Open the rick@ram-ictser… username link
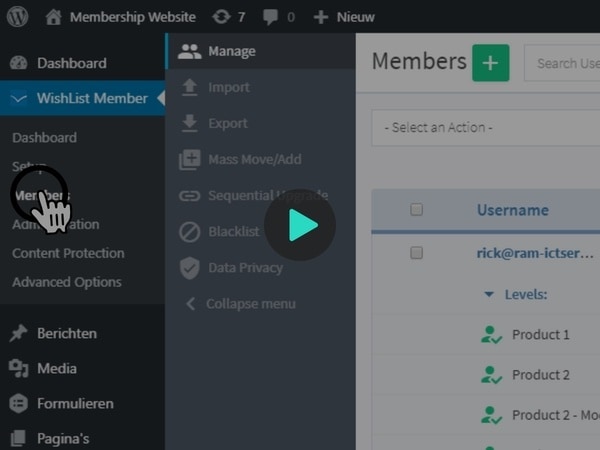This screenshot has height=450, width=600. pos(535,253)
